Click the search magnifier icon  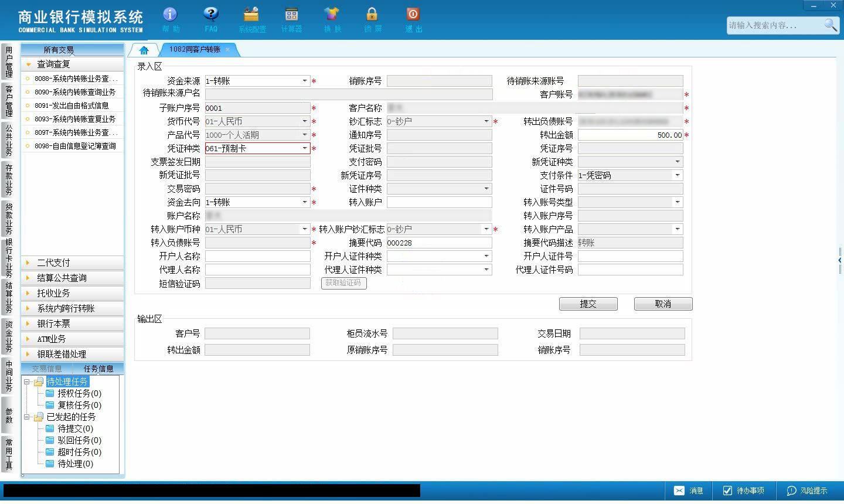[x=830, y=25]
